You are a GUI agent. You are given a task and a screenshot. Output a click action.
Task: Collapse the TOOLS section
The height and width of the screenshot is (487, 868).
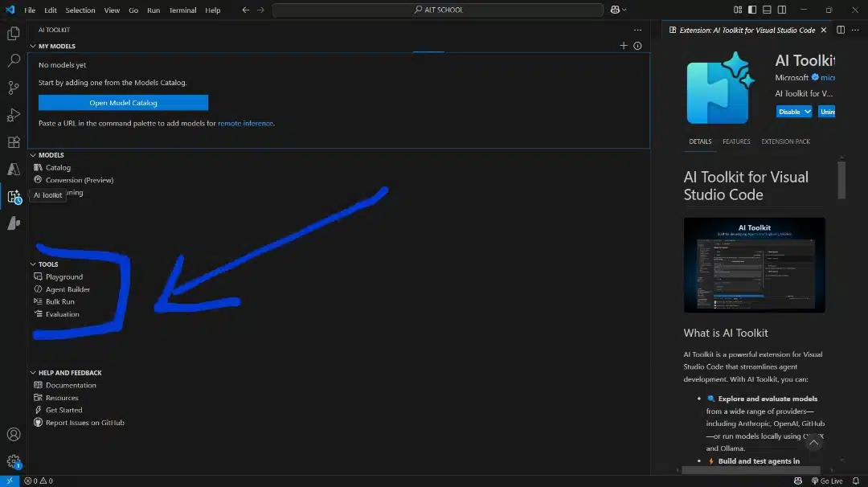(x=33, y=264)
